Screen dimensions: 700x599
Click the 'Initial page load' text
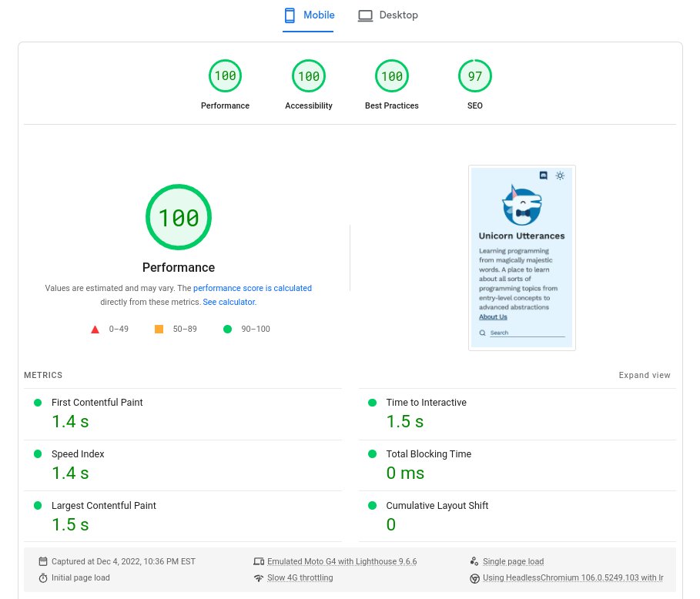click(80, 577)
